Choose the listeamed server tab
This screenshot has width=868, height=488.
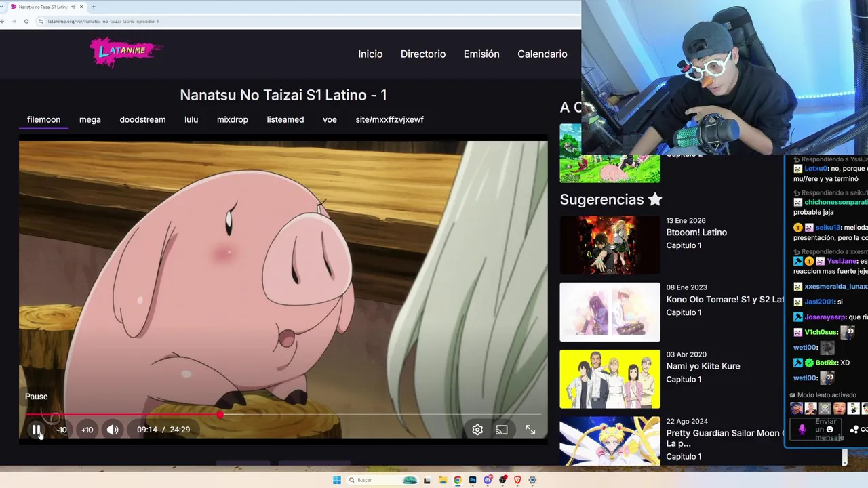tap(285, 119)
